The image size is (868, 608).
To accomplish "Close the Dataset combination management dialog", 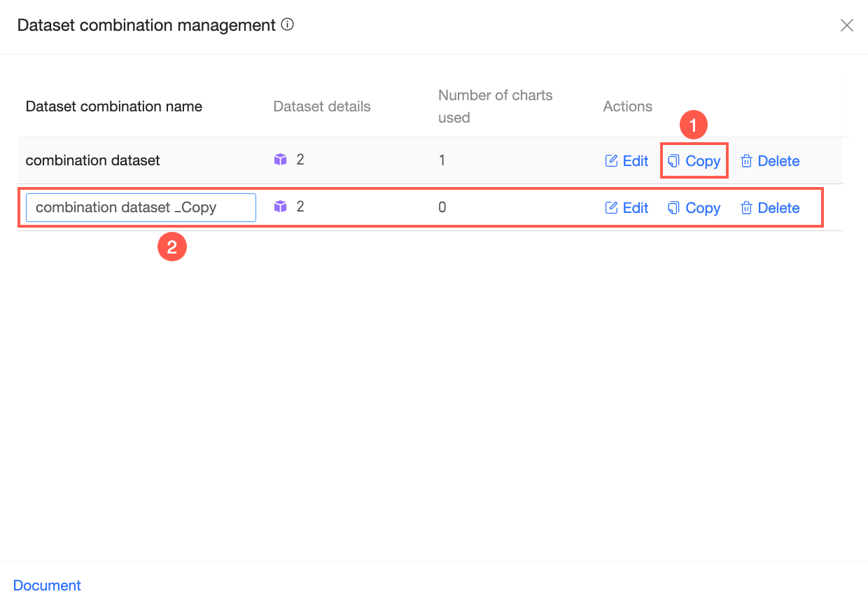I will click(846, 26).
